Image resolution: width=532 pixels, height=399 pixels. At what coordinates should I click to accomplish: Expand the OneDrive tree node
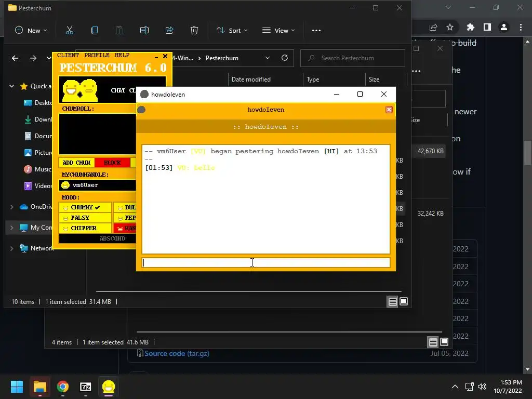tap(12, 207)
